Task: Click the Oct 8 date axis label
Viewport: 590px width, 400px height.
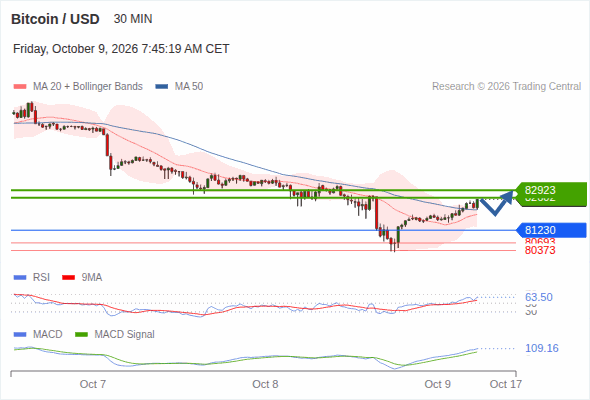Action: [265, 384]
